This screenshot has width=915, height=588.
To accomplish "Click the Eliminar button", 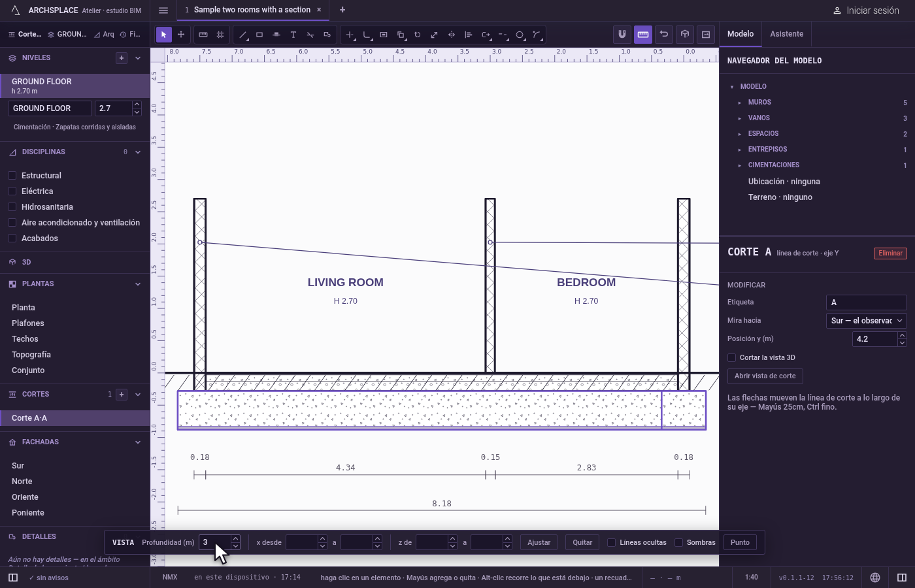I will (890, 253).
